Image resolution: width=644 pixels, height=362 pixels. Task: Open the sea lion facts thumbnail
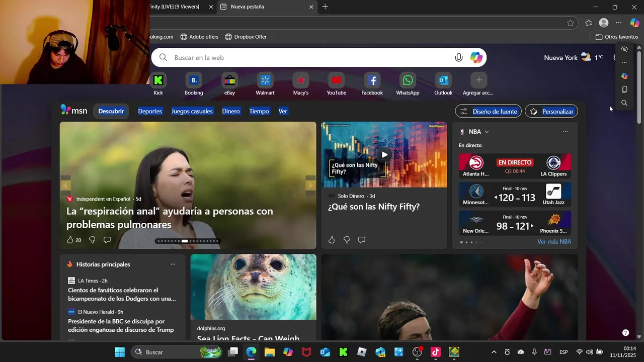tap(254, 287)
